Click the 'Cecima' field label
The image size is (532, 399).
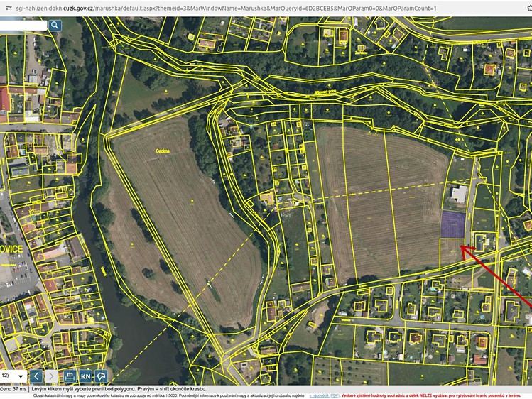point(163,151)
